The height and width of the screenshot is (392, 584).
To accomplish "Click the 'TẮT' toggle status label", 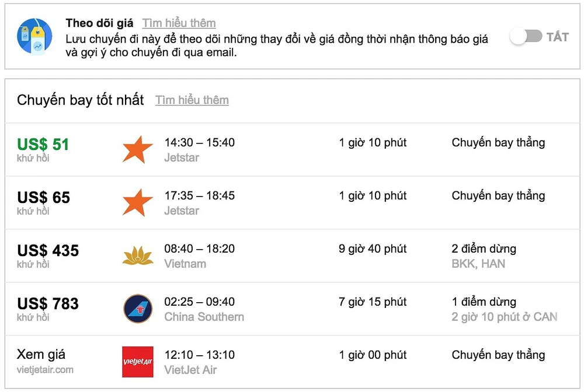I will tap(558, 37).
